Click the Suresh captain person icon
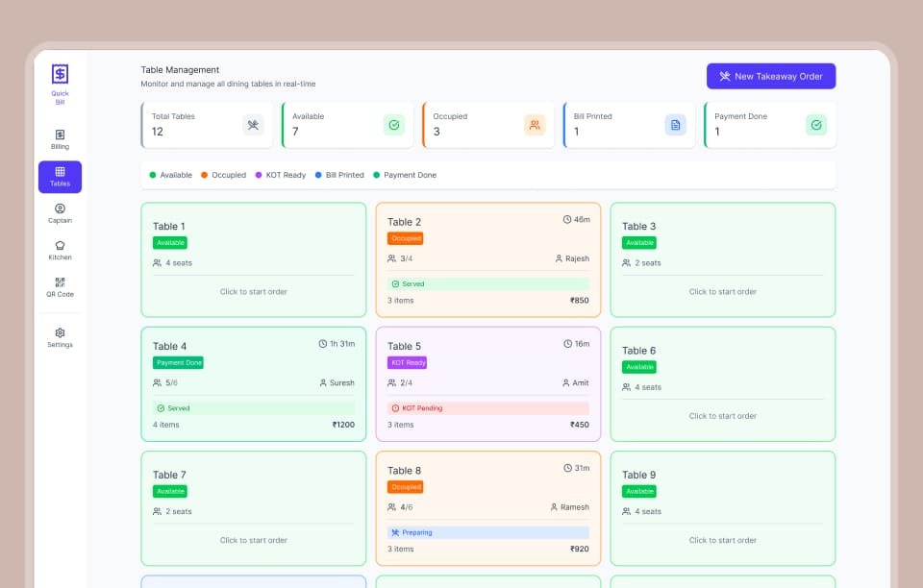The image size is (923, 588). (323, 382)
